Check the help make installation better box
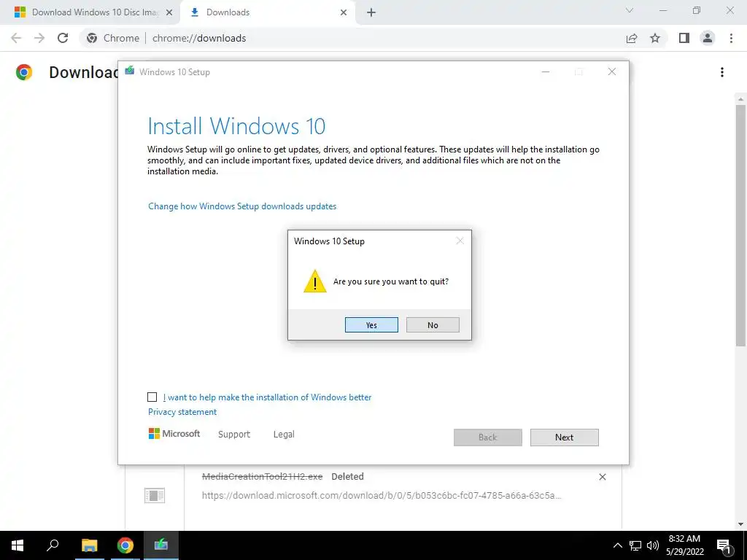 (x=152, y=397)
